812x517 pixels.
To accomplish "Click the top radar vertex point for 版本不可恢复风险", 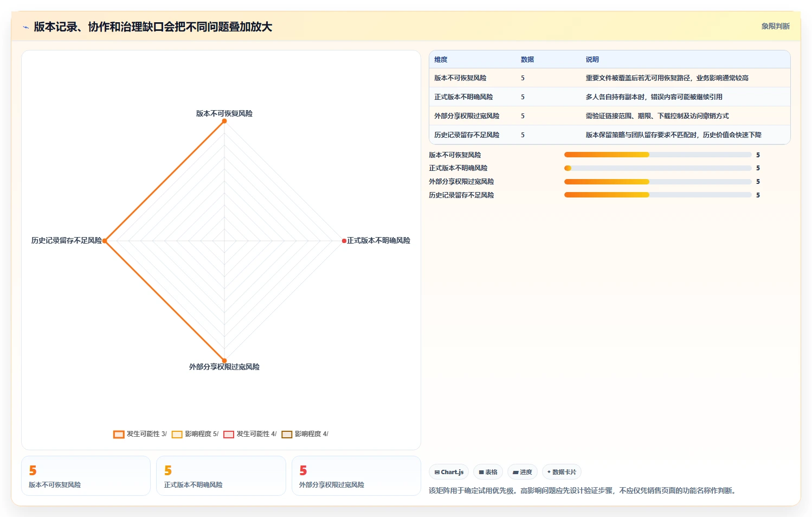I will tap(224, 121).
